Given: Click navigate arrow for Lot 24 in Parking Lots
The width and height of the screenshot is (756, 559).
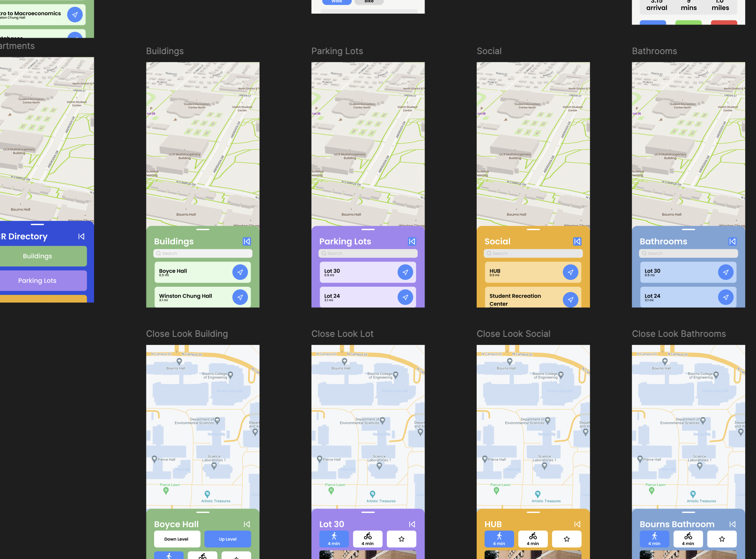Looking at the screenshot, I should [x=405, y=297].
